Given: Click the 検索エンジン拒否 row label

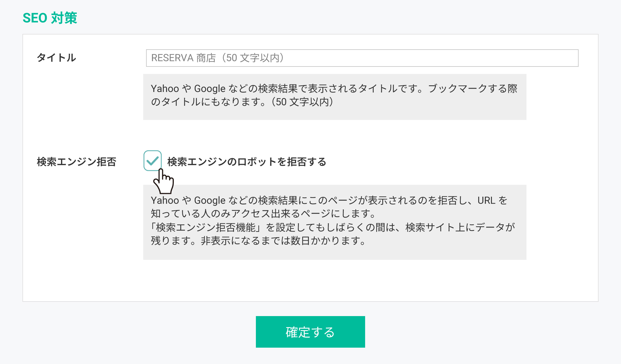Looking at the screenshot, I should click(x=77, y=162).
